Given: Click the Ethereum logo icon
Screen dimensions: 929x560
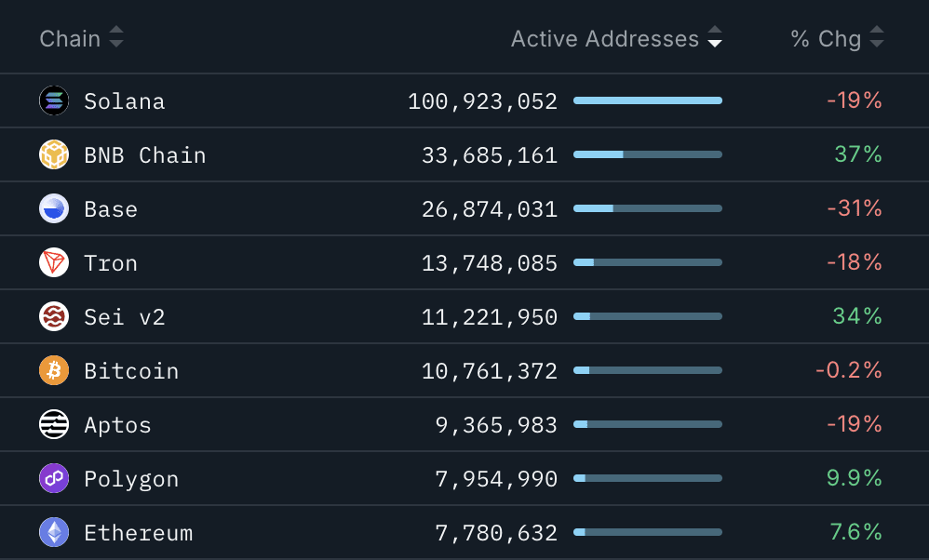Looking at the screenshot, I should click(x=54, y=532).
